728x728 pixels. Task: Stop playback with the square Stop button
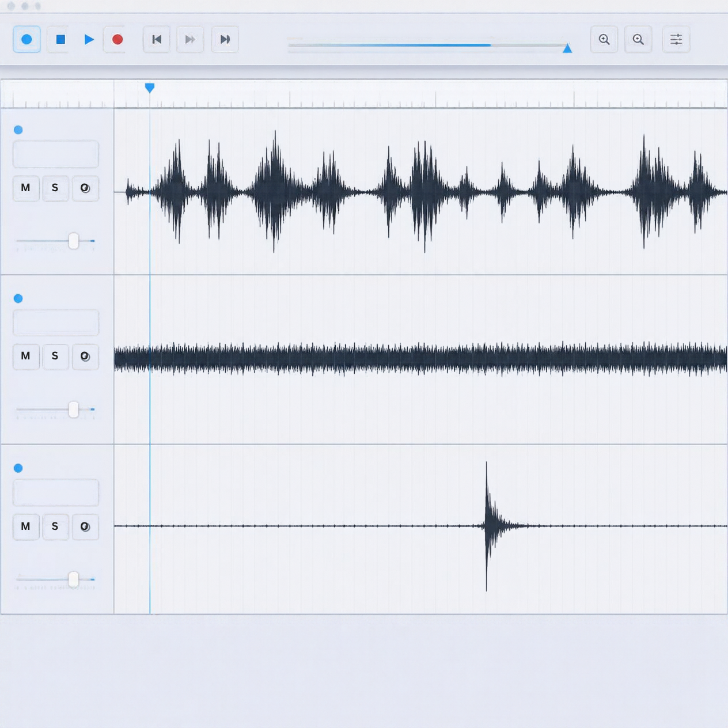click(60, 39)
